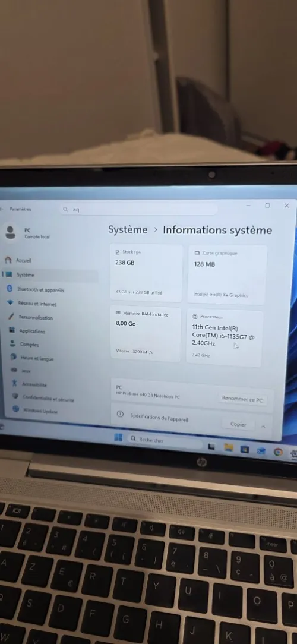Open Google Chrome from the taskbar
The width and height of the screenshot is (297, 644).
[278, 452]
